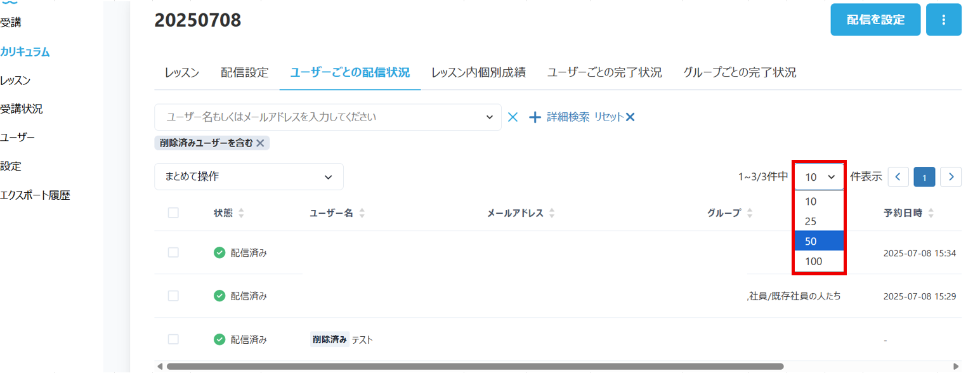Check the row dated 2025-07-08 15:29

pyautogui.click(x=173, y=296)
